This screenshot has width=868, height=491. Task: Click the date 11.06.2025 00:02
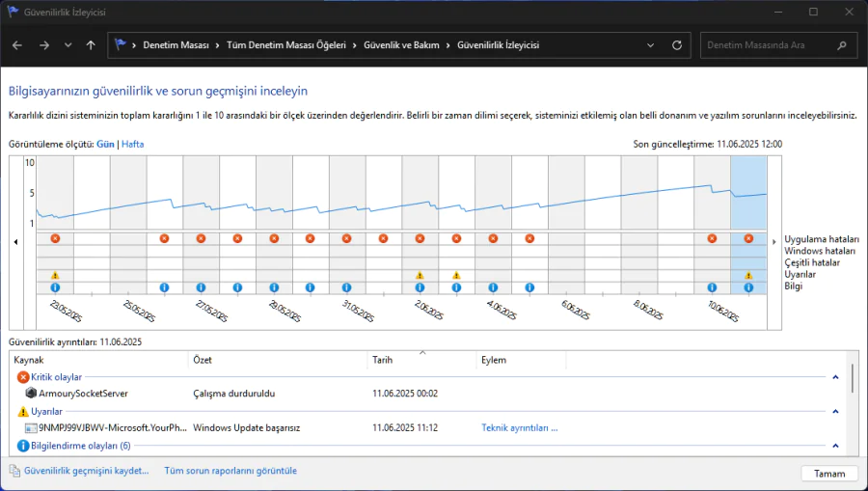coord(405,394)
